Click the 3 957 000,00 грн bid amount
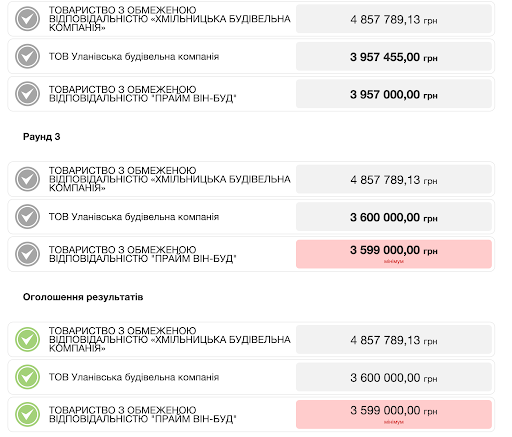Screen dimensions: 512x437 [394, 94]
